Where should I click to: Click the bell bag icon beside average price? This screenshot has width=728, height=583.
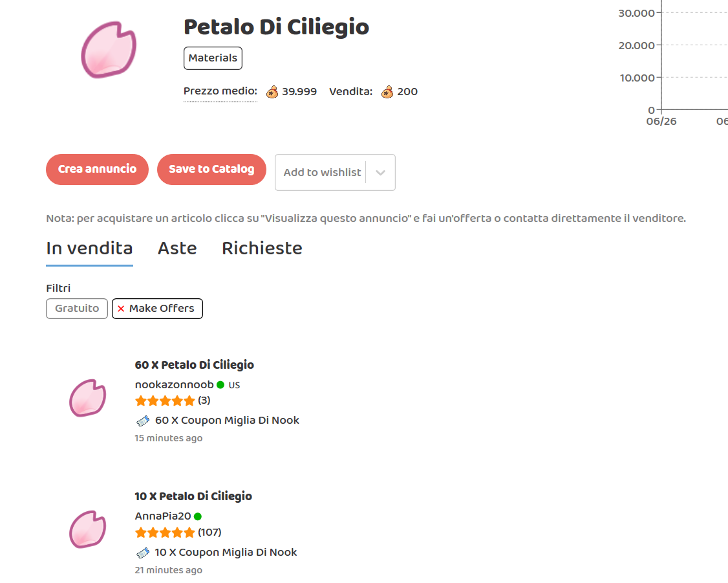coord(272,92)
